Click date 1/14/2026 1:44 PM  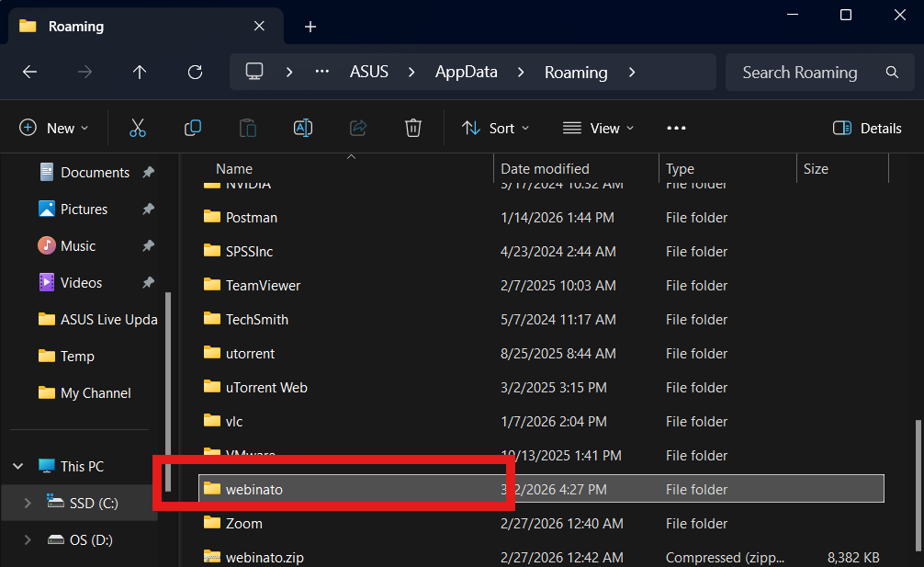point(557,218)
